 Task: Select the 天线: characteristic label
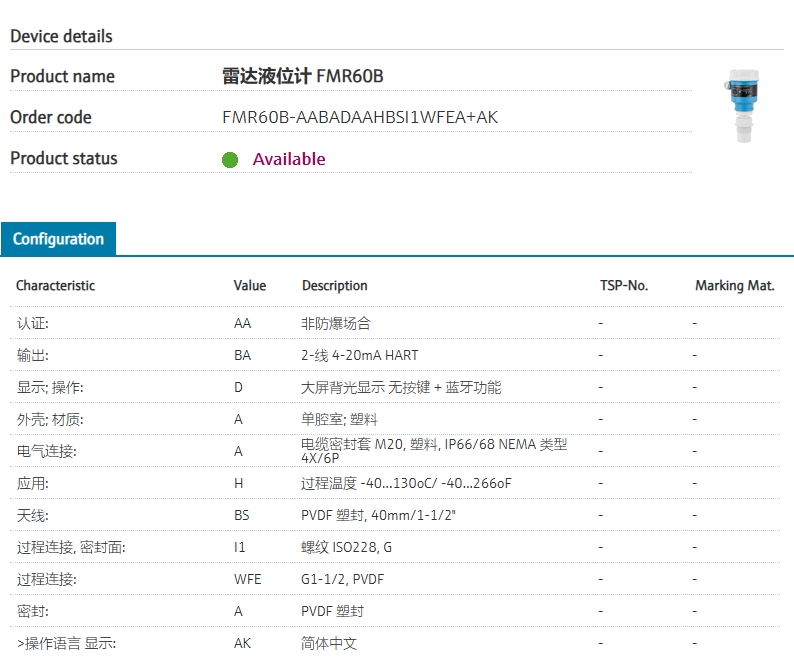click(33, 515)
